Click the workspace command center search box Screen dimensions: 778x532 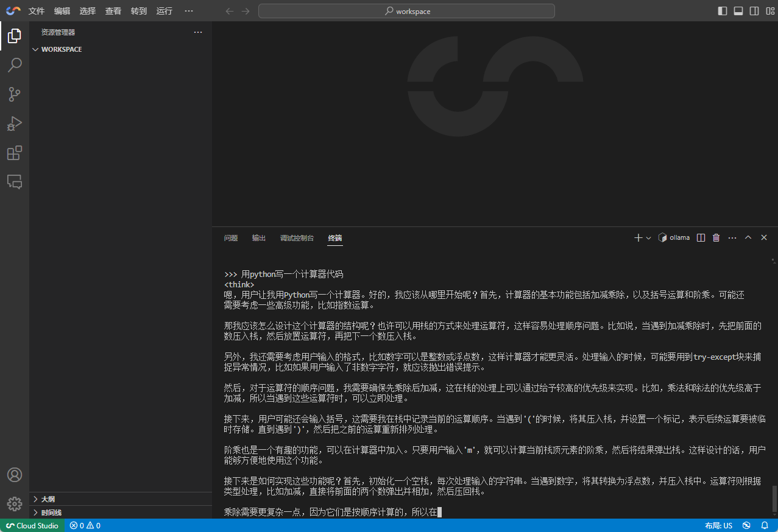point(406,10)
